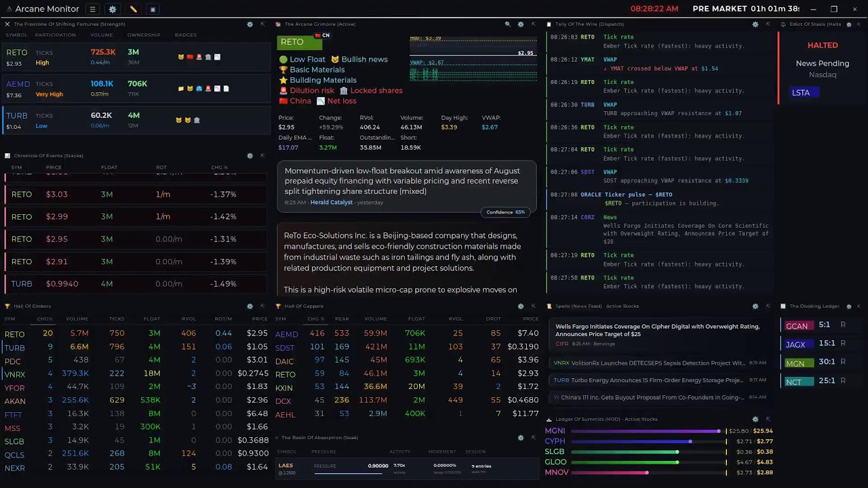
Task: Click the CN country flag badge
Action: 322,35
